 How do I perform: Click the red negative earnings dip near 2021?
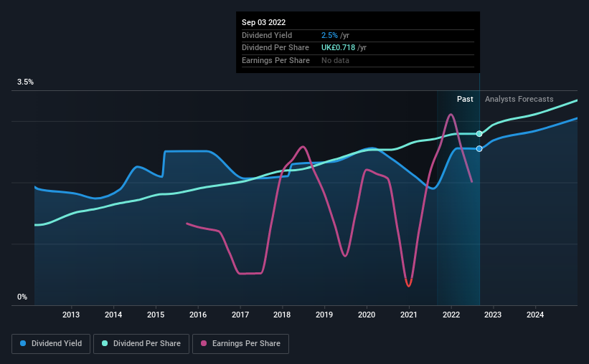409,283
